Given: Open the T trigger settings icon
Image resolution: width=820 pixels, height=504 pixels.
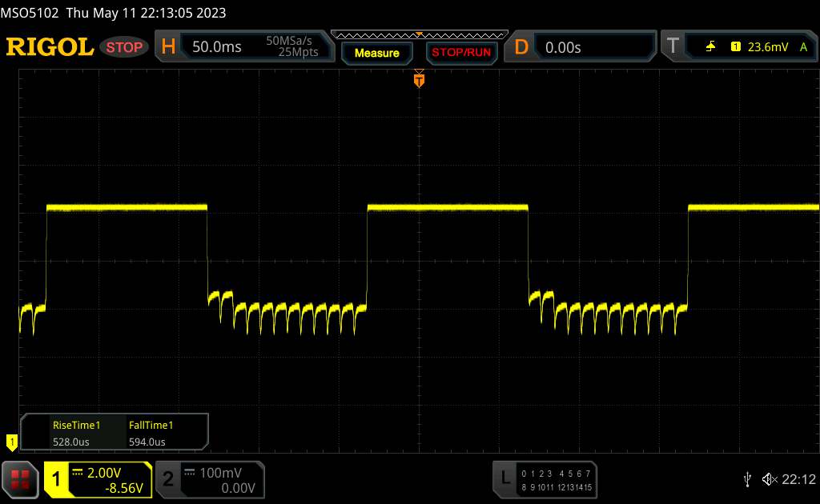Looking at the screenshot, I should point(672,47).
